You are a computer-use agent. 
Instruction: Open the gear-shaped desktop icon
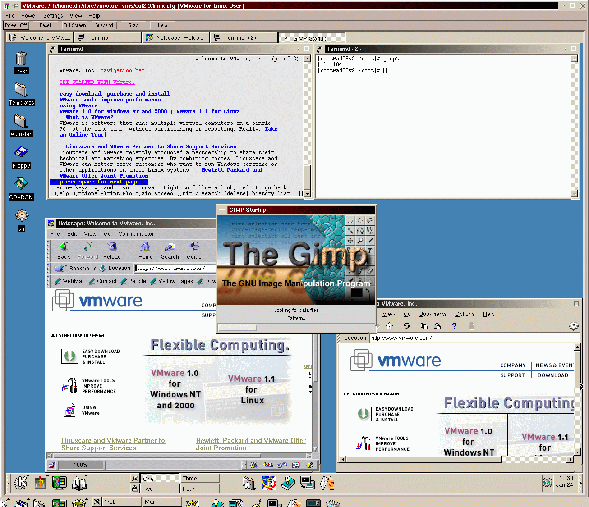[21, 215]
